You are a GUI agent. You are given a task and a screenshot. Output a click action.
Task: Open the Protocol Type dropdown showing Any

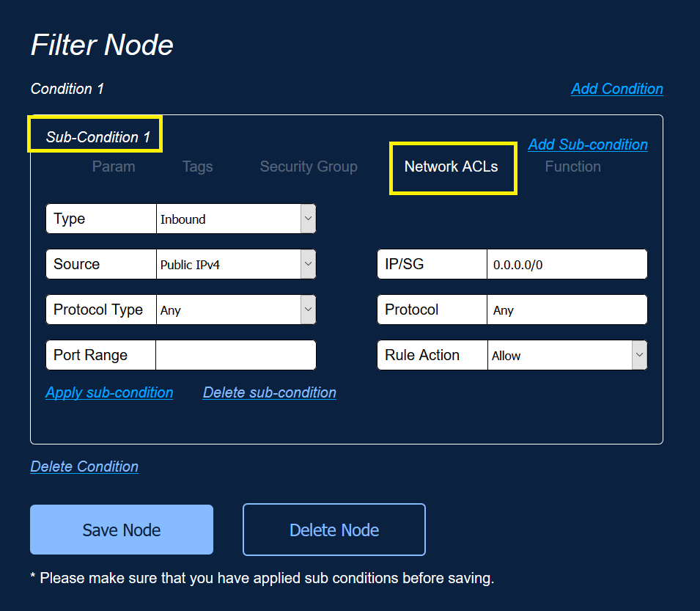[236, 310]
